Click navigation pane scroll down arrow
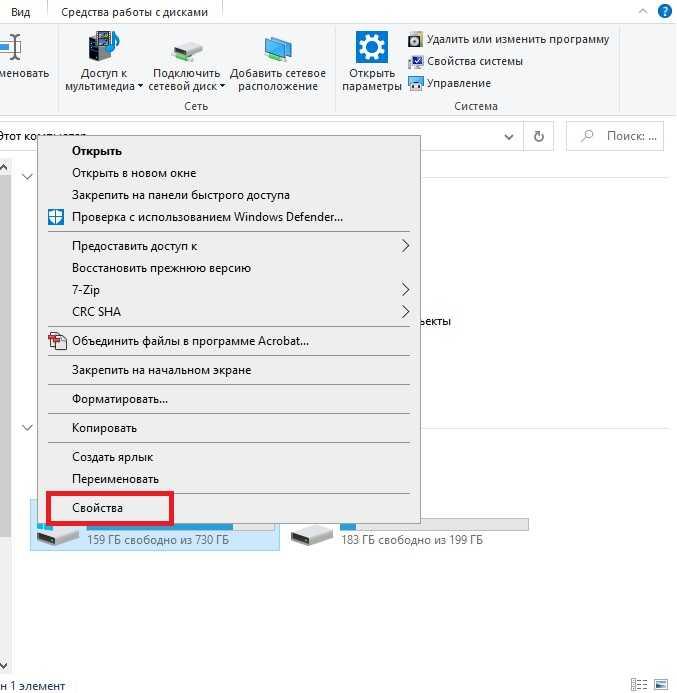The width and height of the screenshot is (677, 693). pyautogui.click(x=4, y=665)
